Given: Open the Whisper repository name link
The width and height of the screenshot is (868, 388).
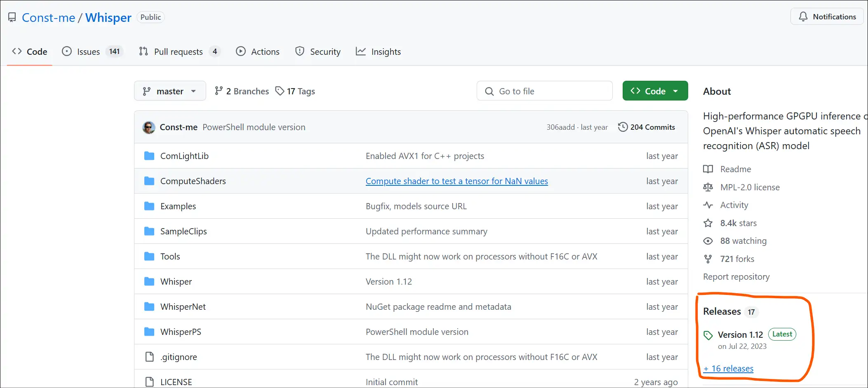Looking at the screenshot, I should (108, 17).
